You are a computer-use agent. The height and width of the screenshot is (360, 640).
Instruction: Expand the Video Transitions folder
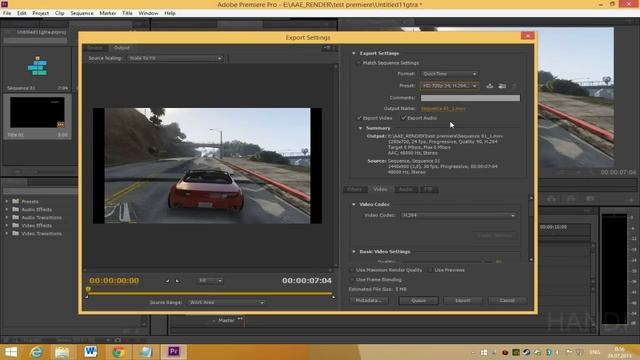(7, 233)
